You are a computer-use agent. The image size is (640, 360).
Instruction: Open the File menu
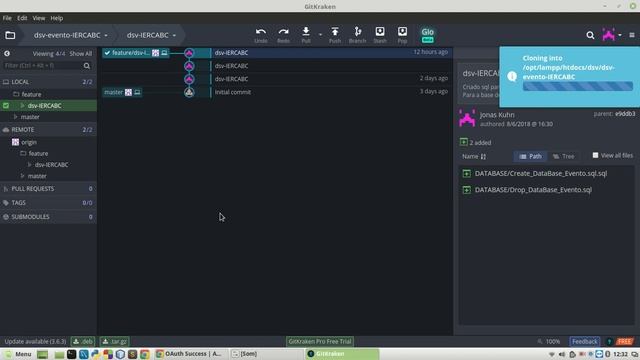coord(7,18)
